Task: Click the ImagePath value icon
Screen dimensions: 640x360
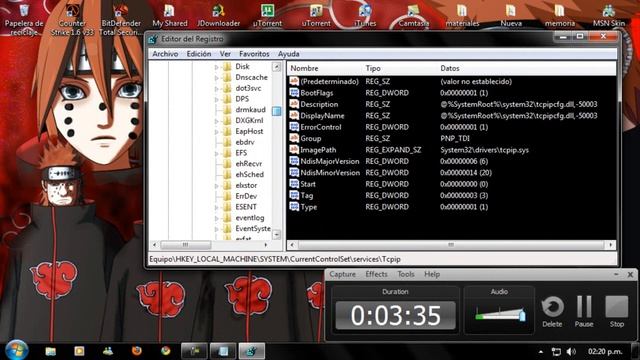Action: [x=294, y=150]
